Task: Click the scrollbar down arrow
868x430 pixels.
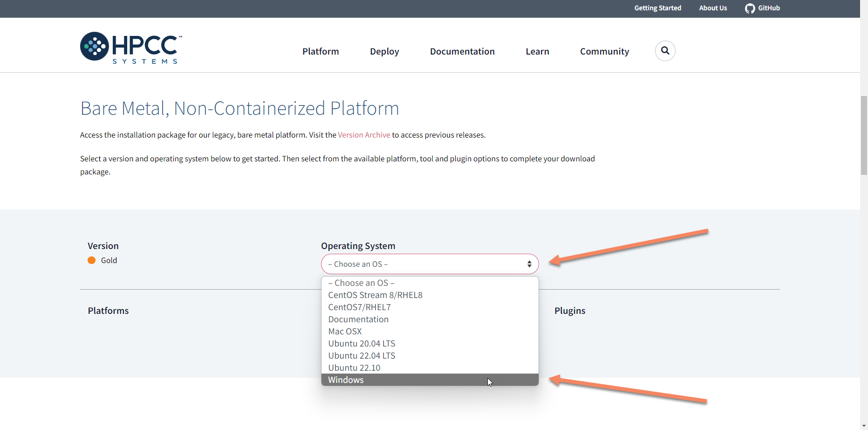Action: coord(864,425)
